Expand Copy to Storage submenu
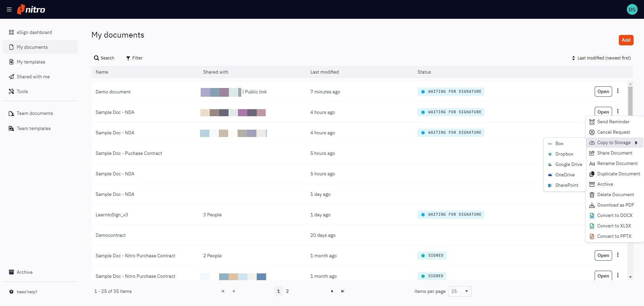The image size is (644, 306). [614, 142]
